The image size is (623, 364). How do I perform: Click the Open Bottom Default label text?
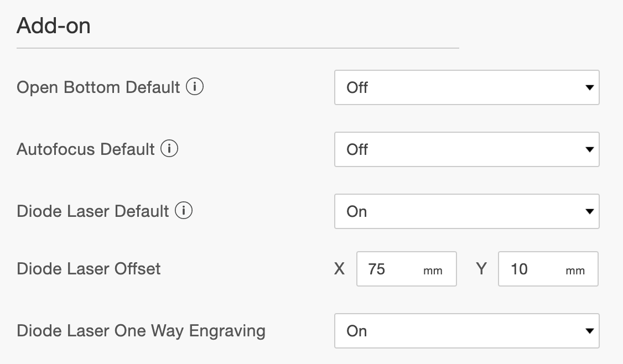click(x=98, y=87)
